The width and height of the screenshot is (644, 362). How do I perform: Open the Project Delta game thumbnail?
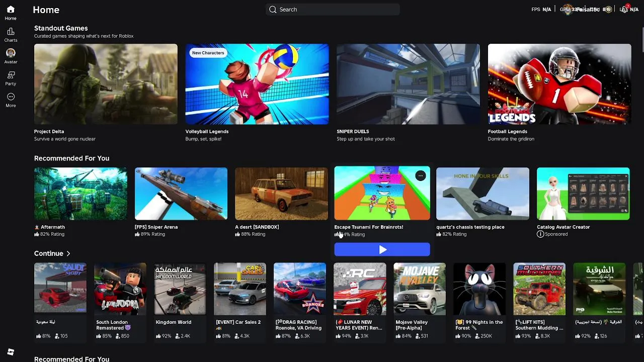106,84
